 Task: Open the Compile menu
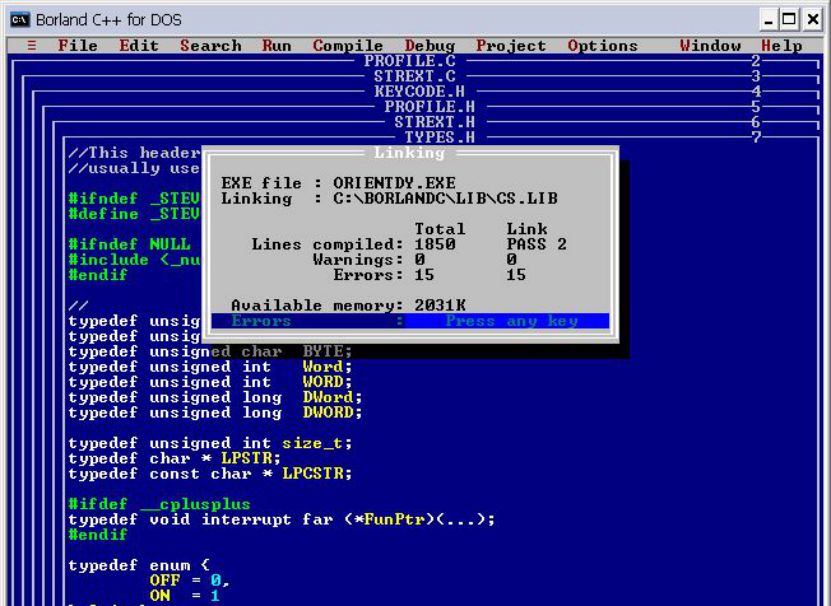click(x=347, y=46)
